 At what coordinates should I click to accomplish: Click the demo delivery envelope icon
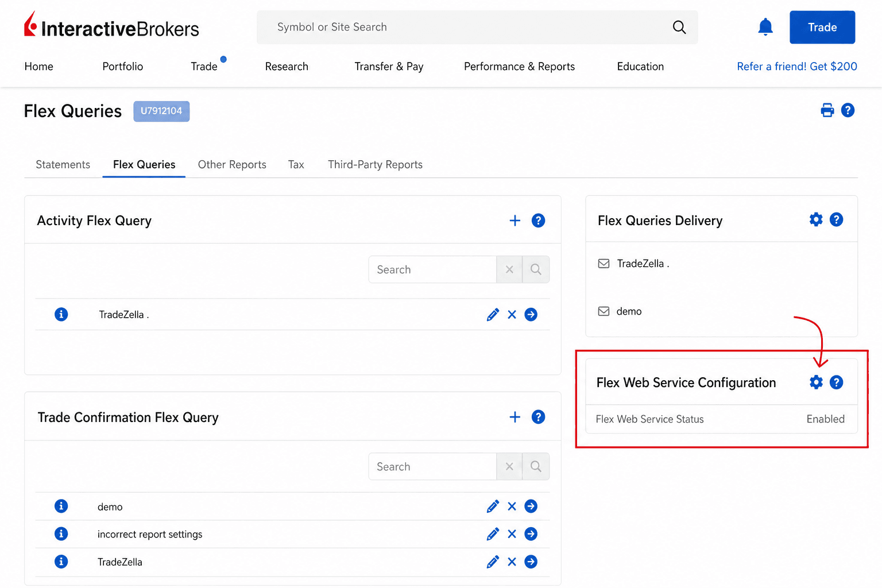click(x=604, y=311)
